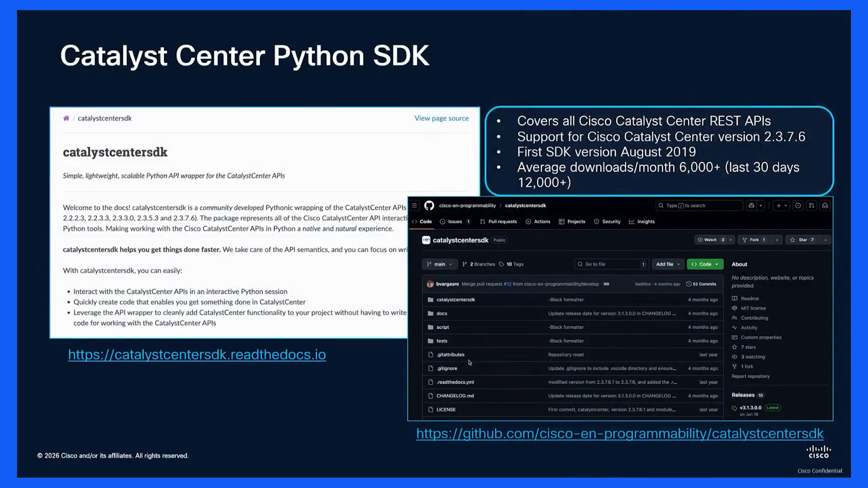The width and height of the screenshot is (868, 488).
Task: View the 10 Tags link
Action: tap(511, 264)
